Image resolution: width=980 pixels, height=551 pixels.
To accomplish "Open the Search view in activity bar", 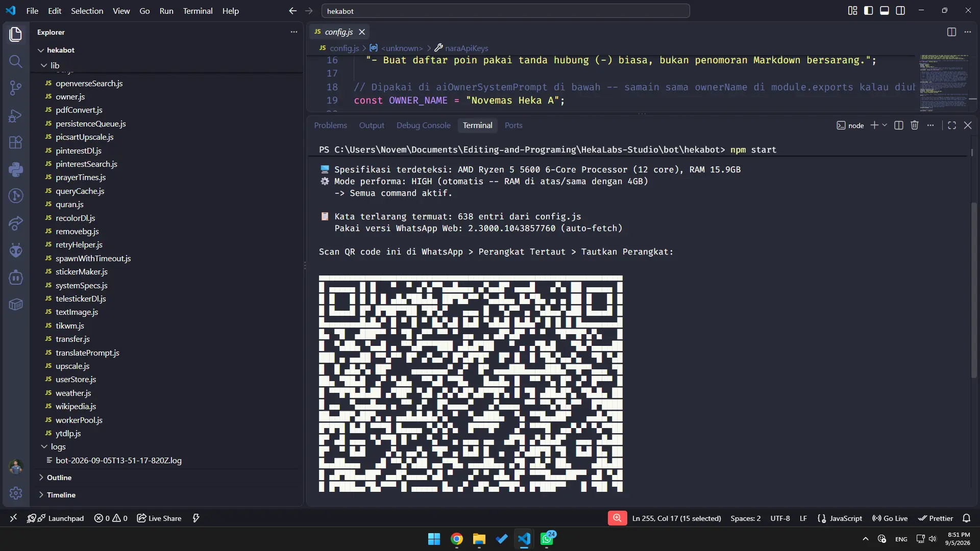I will click(x=16, y=61).
